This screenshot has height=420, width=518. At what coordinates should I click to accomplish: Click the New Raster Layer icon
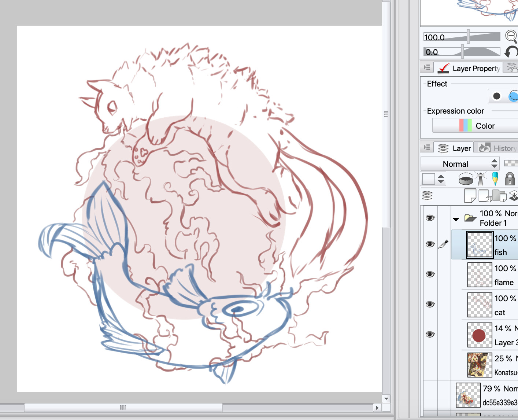(470, 196)
